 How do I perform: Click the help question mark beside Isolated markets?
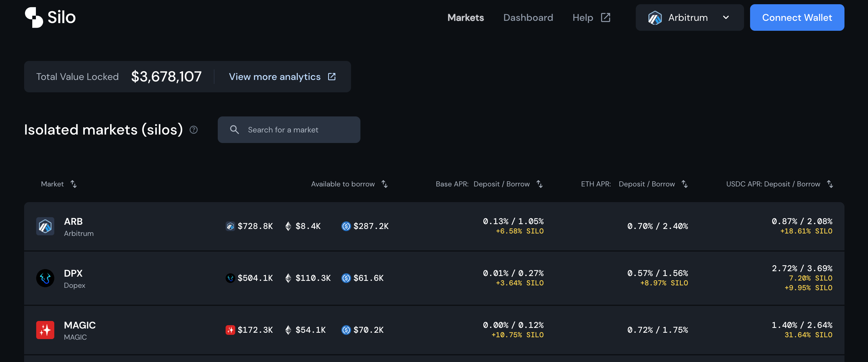coord(193,130)
